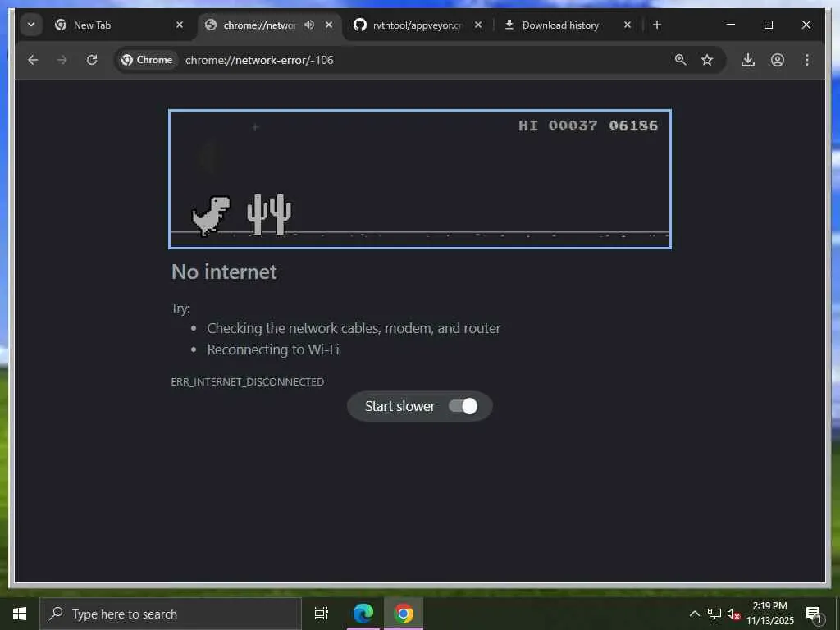Click the dinosaur game canvas

point(420,179)
